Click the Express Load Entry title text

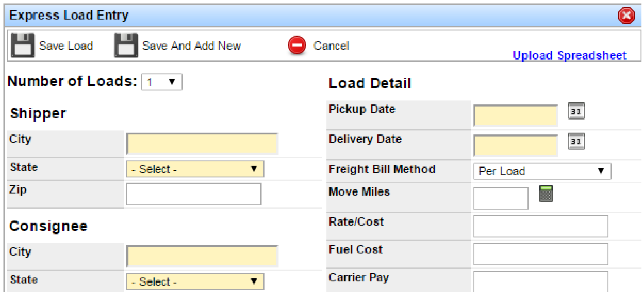tap(69, 15)
